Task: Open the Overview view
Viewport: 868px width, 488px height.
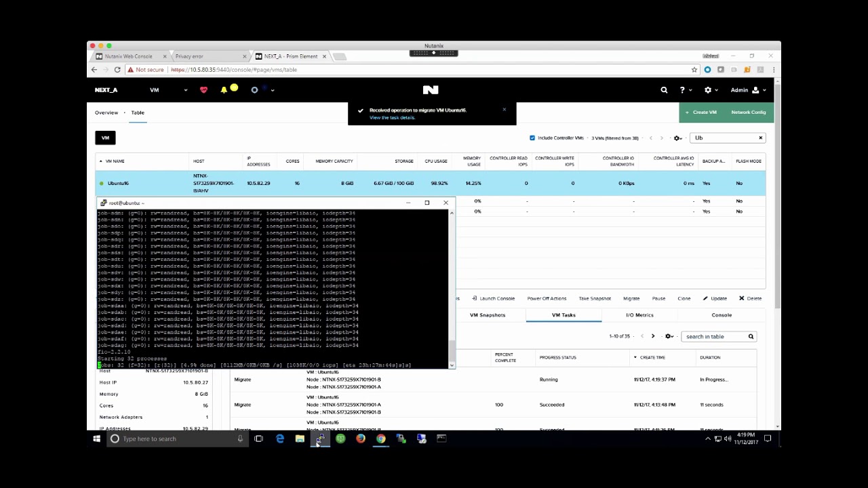Action: [x=106, y=113]
